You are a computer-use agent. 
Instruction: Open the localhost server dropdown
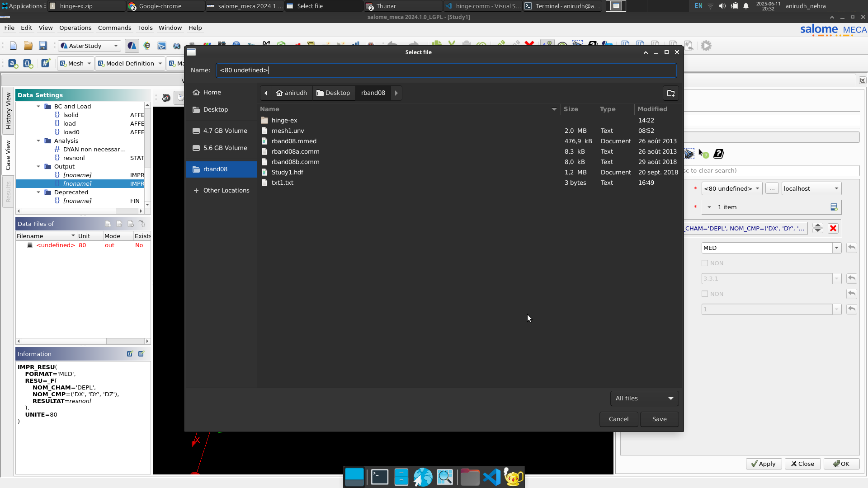811,188
